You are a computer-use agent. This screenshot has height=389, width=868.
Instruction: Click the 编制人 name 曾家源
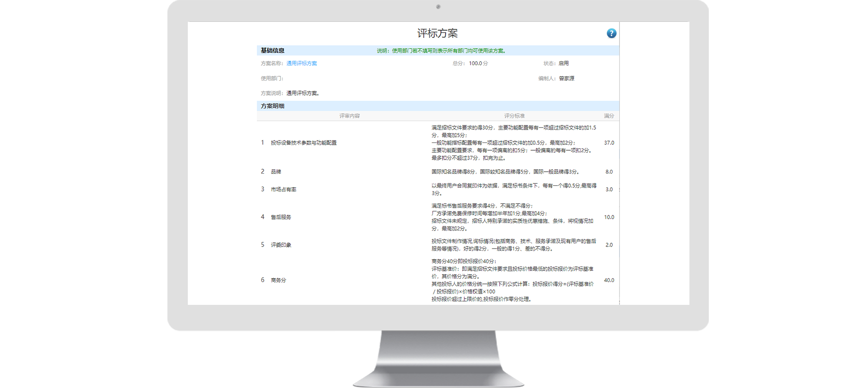pos(566,78)
